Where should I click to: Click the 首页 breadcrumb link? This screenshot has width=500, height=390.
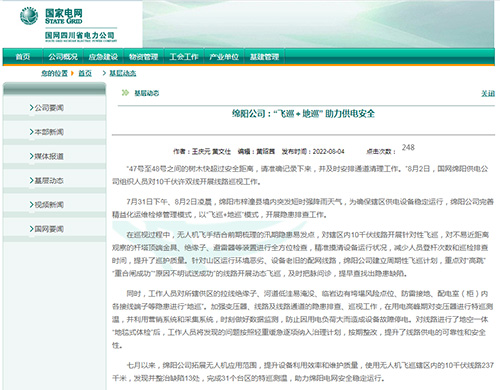point(85,73)
